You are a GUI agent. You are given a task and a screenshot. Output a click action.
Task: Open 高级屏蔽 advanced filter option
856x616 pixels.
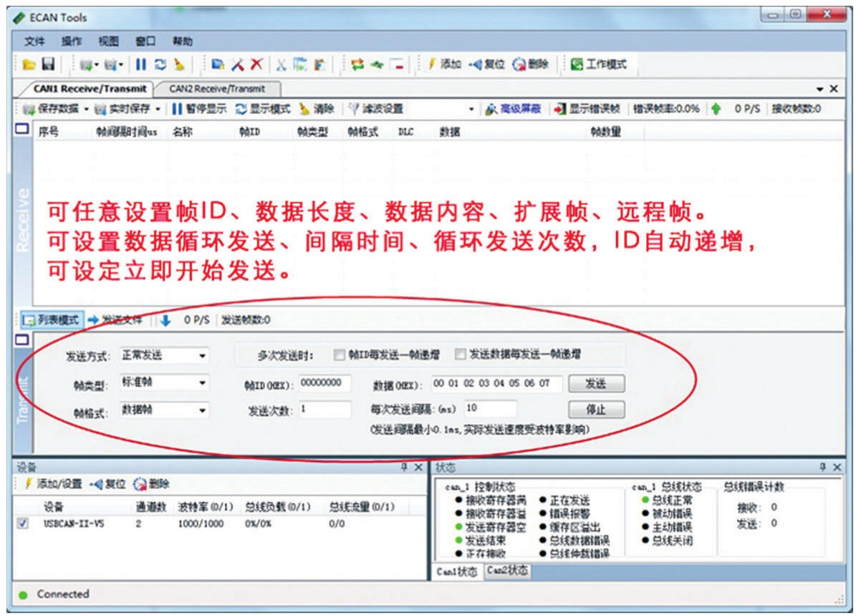point(513,109)
